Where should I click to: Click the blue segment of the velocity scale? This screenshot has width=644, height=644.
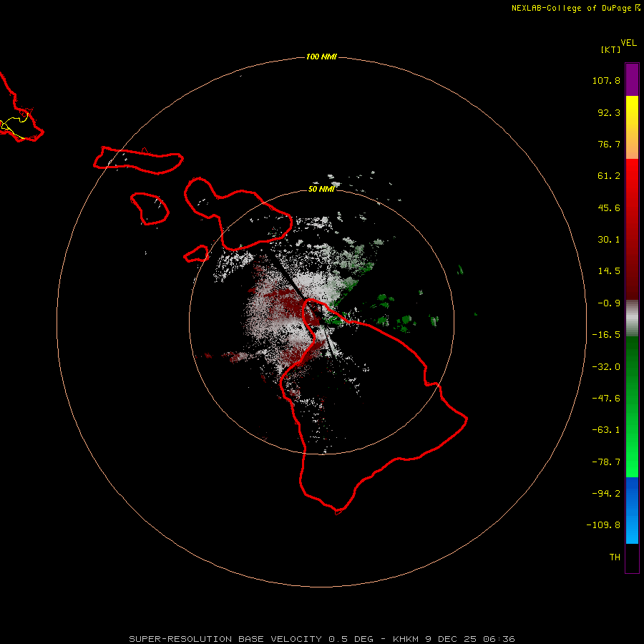pos(632,510)
